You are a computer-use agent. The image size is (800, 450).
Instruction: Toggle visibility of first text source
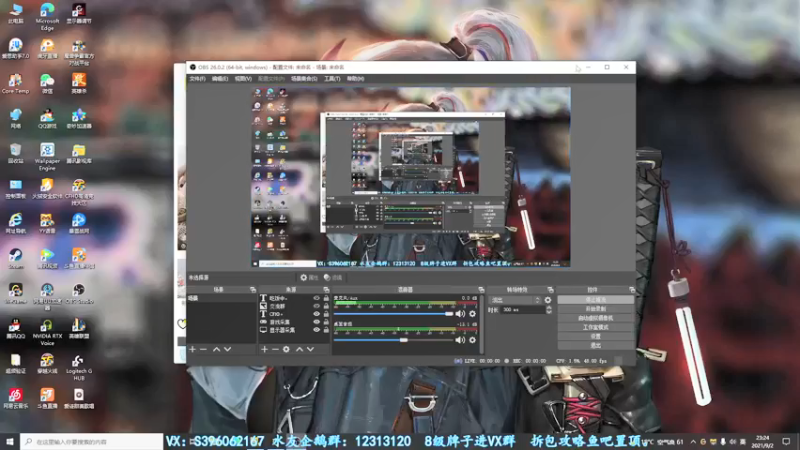[317, 298]
